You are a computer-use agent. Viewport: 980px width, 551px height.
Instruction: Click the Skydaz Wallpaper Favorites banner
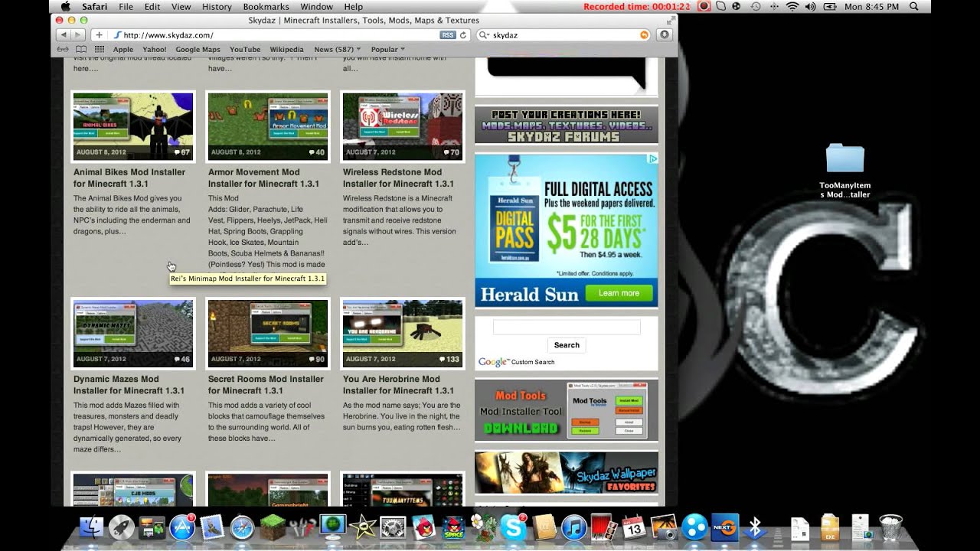click(567, 472)
